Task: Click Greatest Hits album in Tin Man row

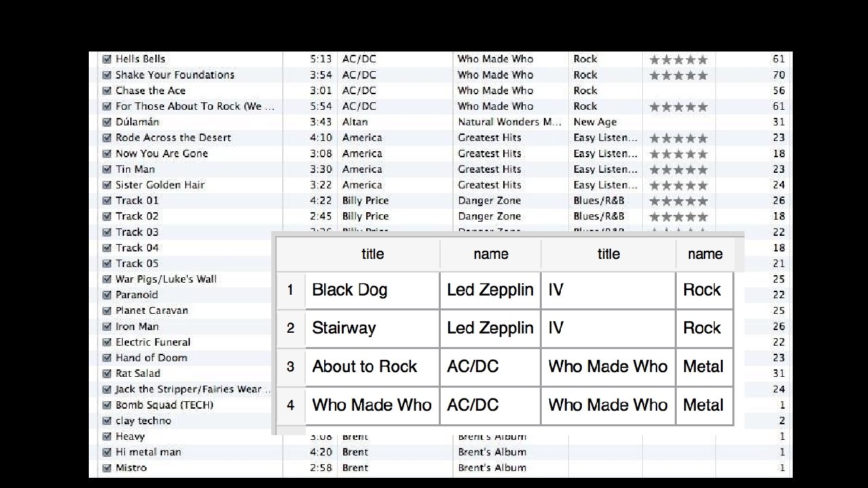Action: coord(490,169)
